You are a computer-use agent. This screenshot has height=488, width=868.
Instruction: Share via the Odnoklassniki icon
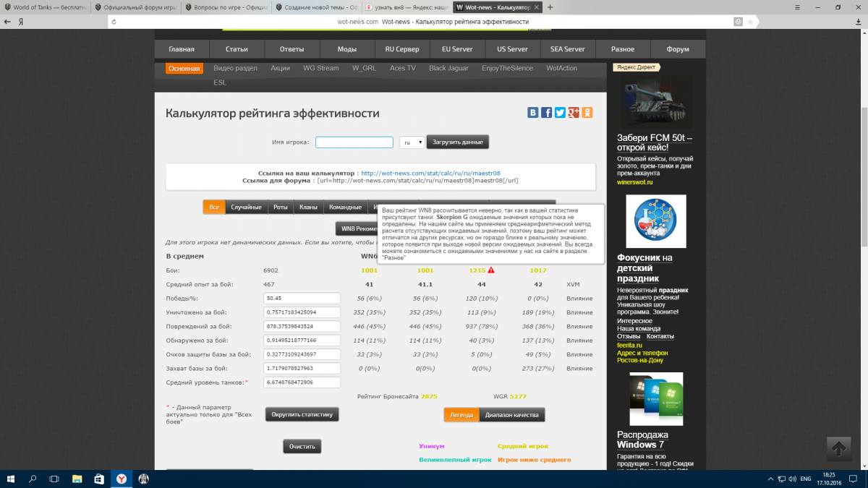coord(587,112)
